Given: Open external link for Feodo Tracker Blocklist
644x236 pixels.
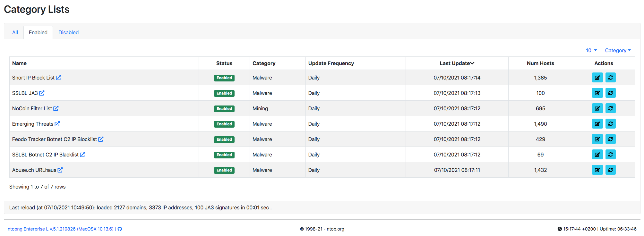Looking at the screenshot, I should point(101,139).
